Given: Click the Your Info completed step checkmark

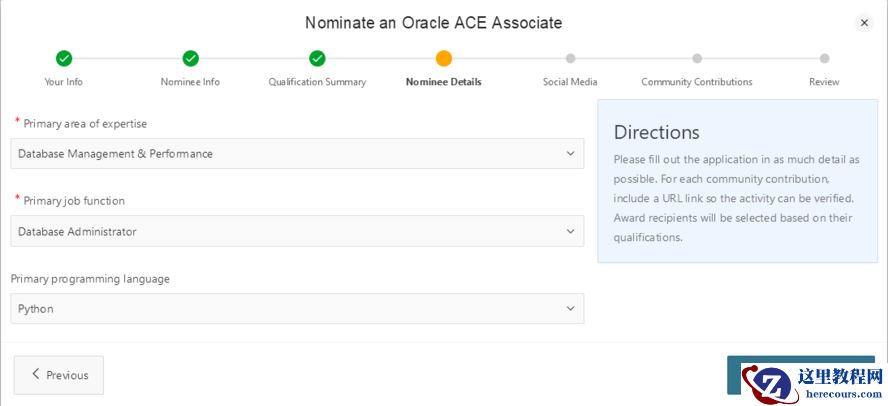Looking at the screenshot, I should click(64, 59).
